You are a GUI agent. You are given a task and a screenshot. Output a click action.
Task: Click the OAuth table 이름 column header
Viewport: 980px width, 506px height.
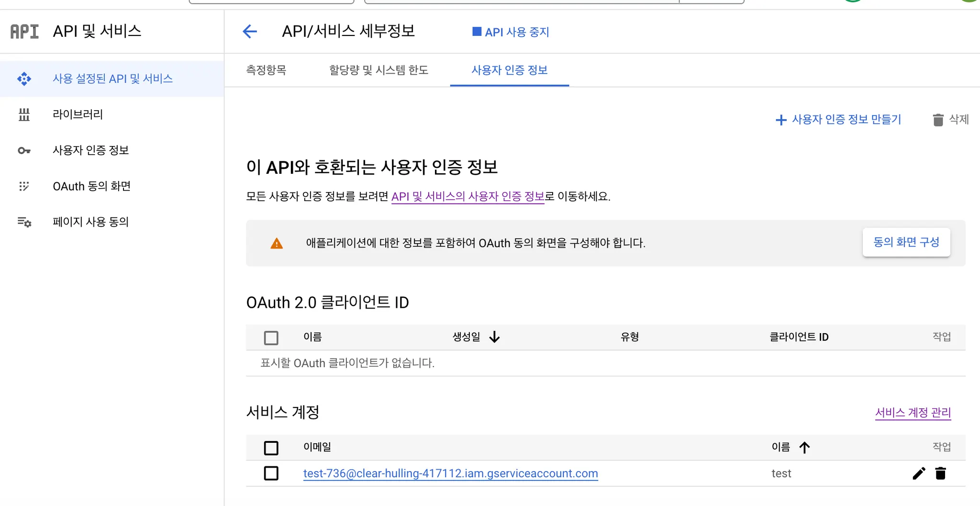tap(312, 337)
